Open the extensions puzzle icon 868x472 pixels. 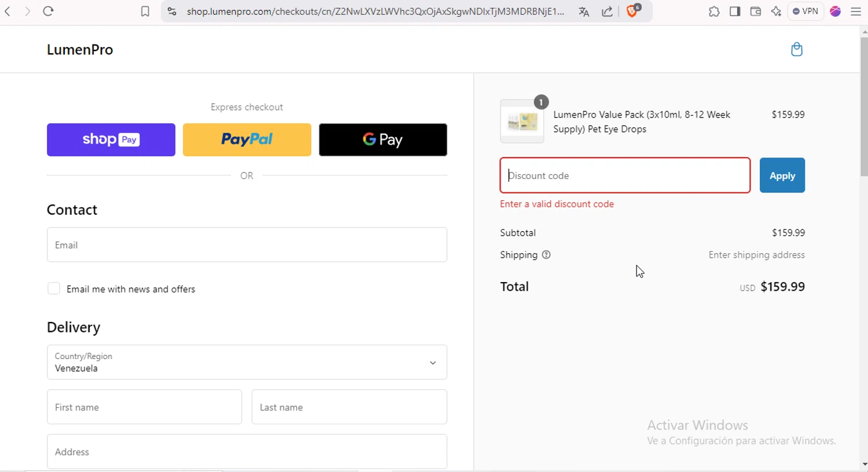pos(714,12)
